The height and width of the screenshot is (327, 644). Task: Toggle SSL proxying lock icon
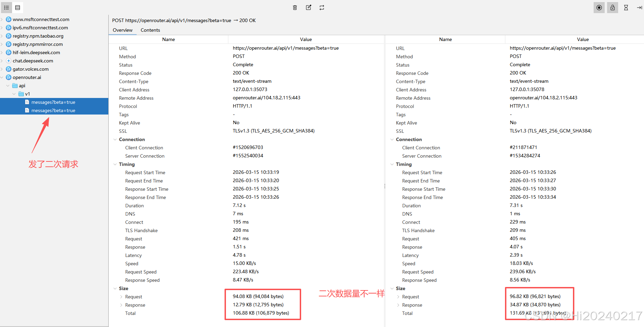tap(613, 8)
